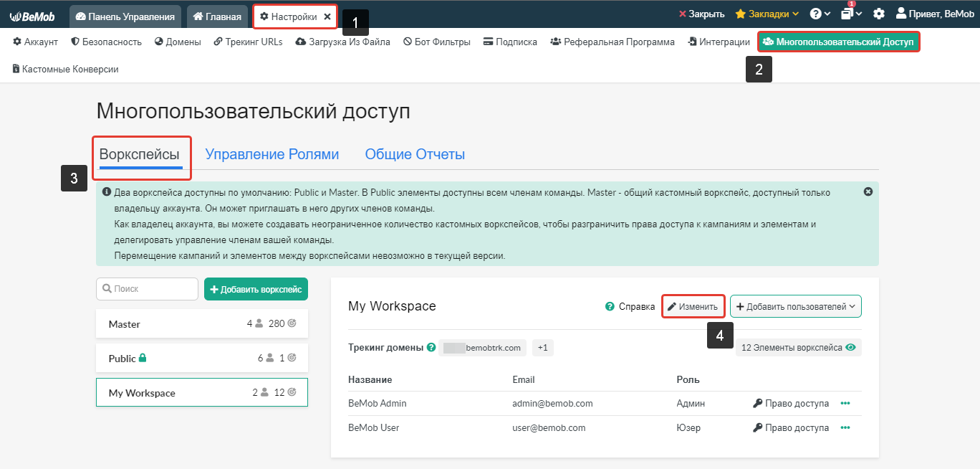Screen dimensions: 980x469
Task: Go to Аккаунт settings
Action: coord(35,42)
